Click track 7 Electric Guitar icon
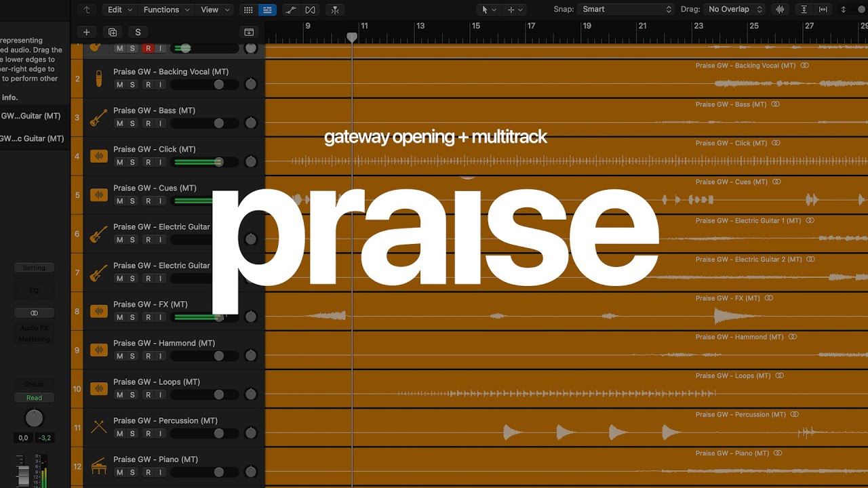Viewport: 868px width, 488px height. coord(99,272)
